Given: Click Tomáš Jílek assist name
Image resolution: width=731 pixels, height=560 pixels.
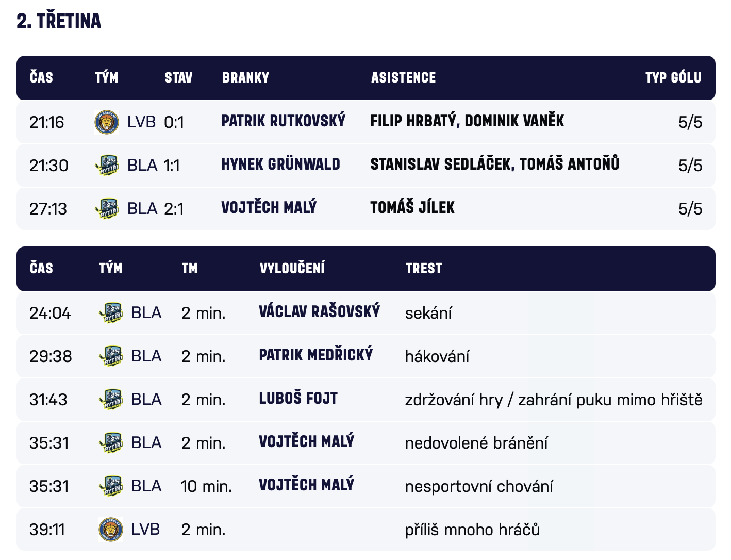Looking at the screenshot, I should click(412, 208).
